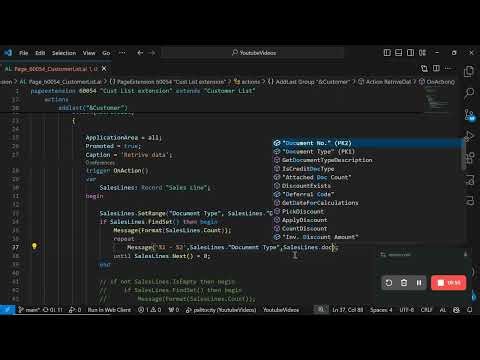Pick PickDiscount suggestion
Viewport: 480px width, 360px height.
(x=367, y=211)
